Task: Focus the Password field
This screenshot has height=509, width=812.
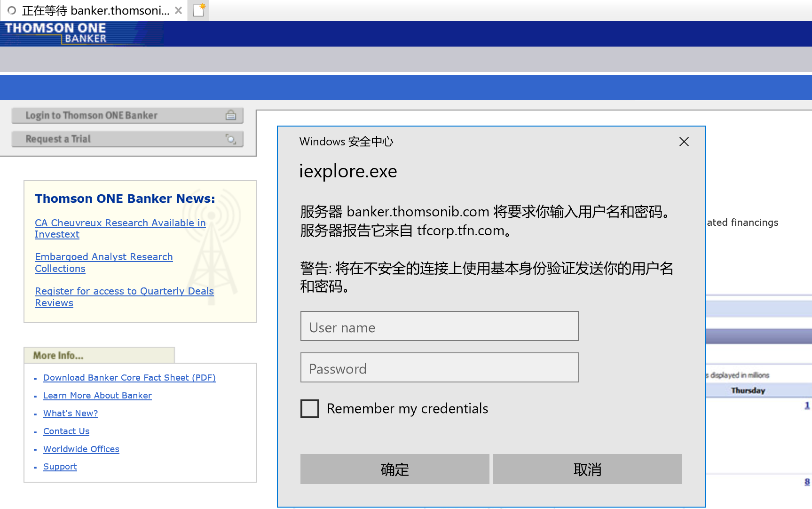Action: click(439, 367)
